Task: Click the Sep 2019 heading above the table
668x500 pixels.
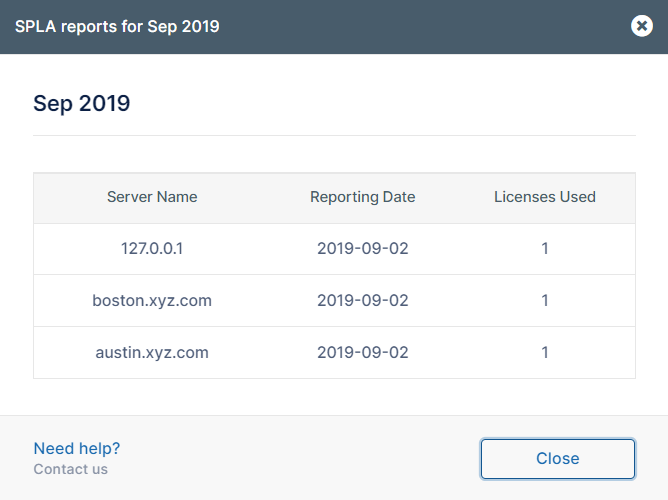Action: click(82, 104)
